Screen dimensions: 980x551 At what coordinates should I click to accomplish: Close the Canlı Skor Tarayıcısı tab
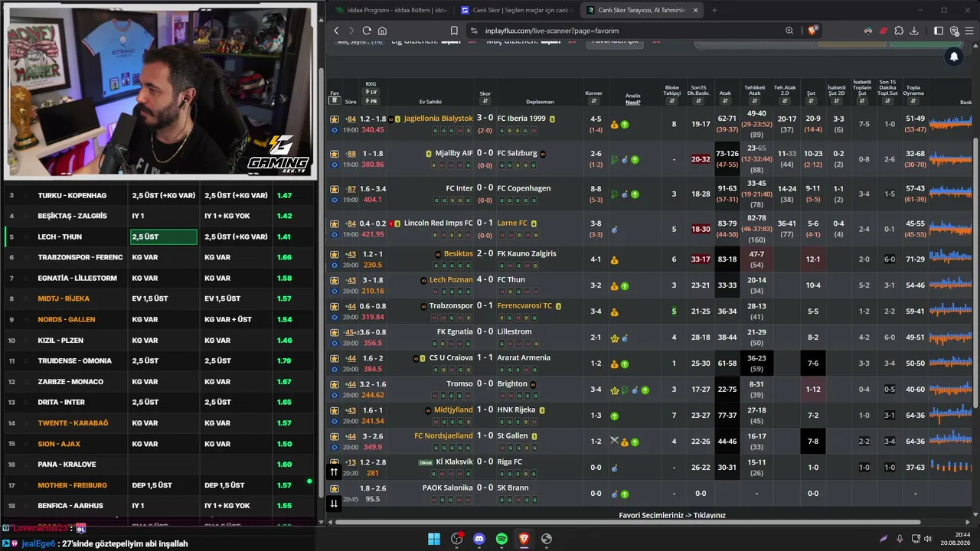[x=695, y=10]
